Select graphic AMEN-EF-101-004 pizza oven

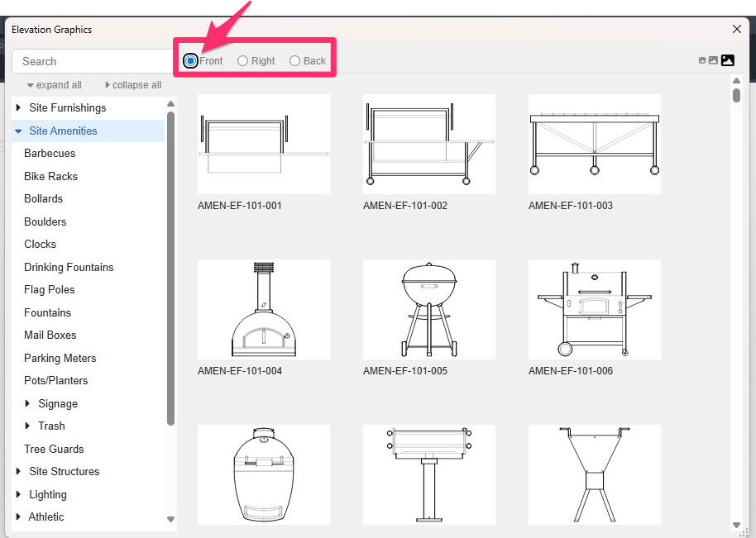(x=263, y=309)
